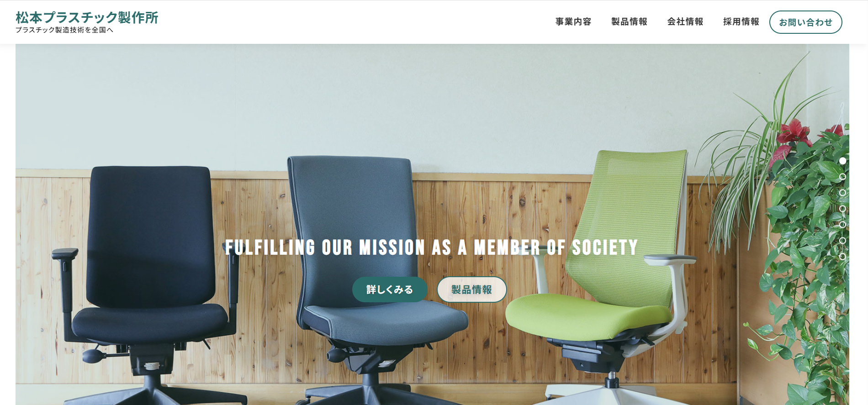This screenshot has width=868, height=405.
Task: Open the 事業内容 menu item
Action: click(x=573, y=22)
